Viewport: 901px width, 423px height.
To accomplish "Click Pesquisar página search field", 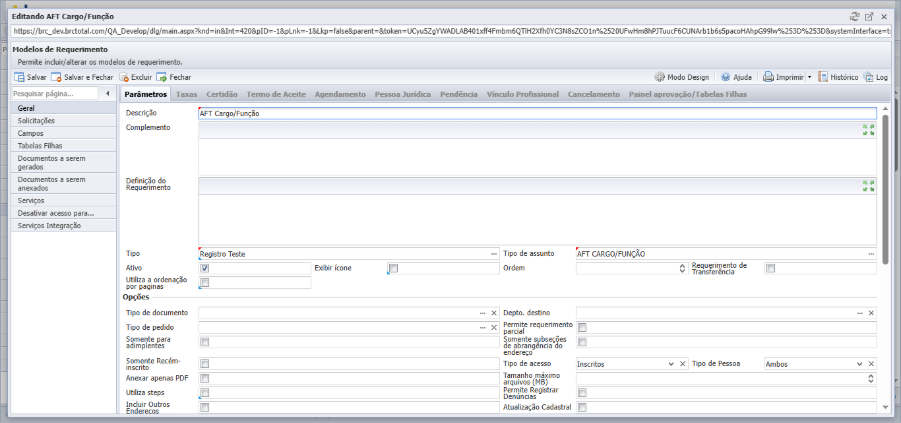I will 55,93.
